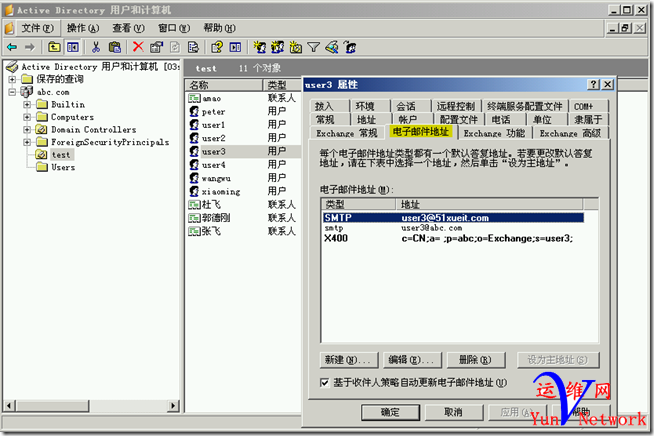The height and width of the screenshot is (436, 654).
Task: Click the Back arrow in toolbar
Action: click(x=12, y=48)
